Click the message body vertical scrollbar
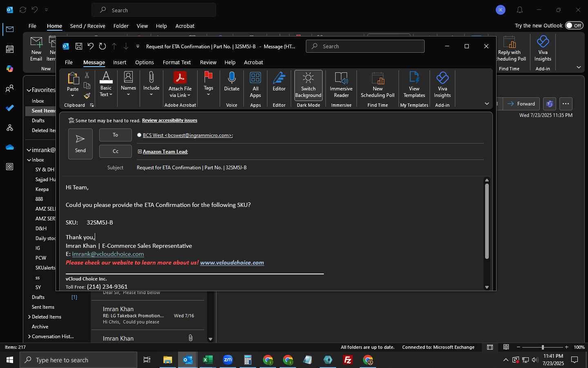 pos(487,221)
